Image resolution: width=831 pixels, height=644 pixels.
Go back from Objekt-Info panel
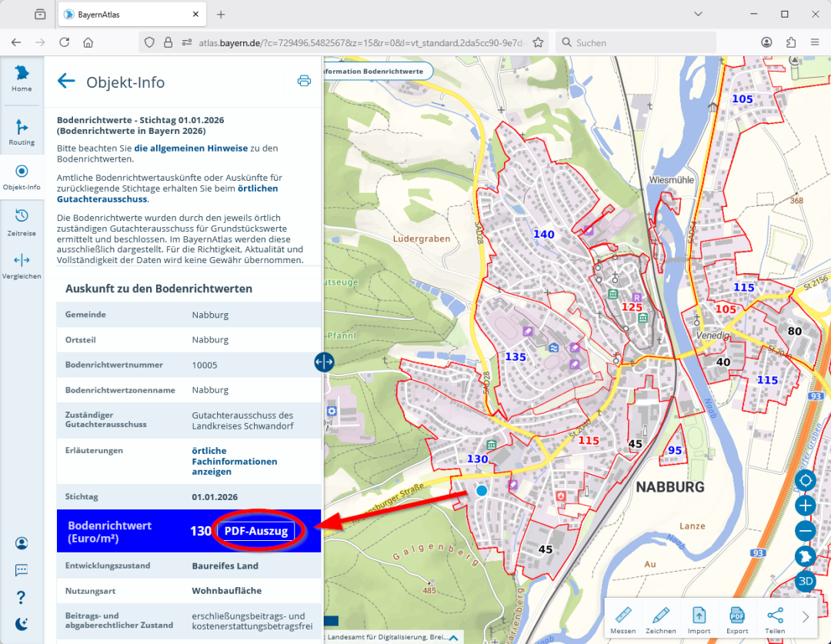66,81
